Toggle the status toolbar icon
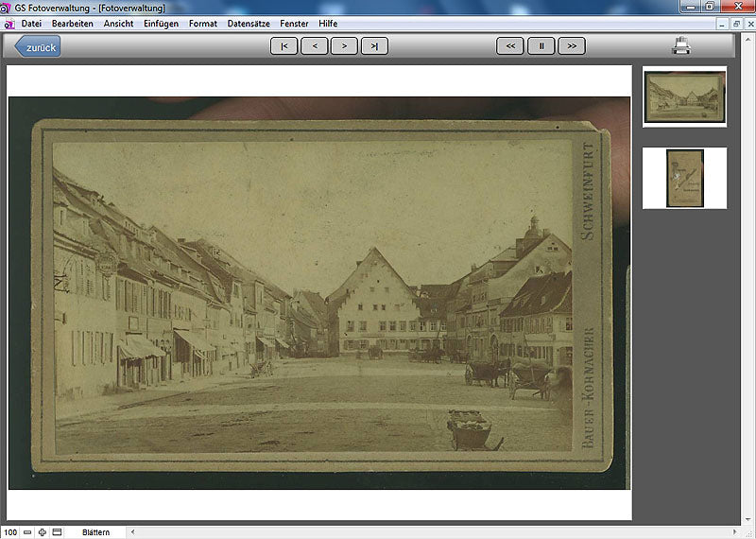This screenshot has width=756, height=539. (57, 532)
